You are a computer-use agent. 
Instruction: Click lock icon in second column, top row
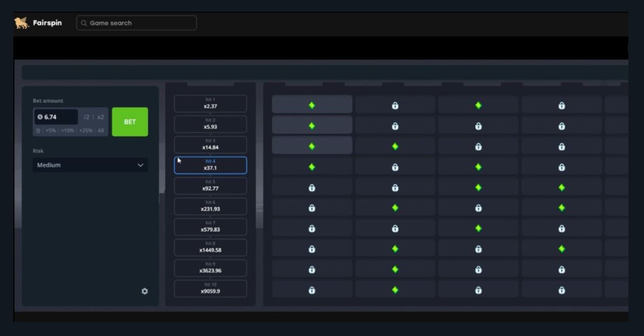(x=395, y=106)
